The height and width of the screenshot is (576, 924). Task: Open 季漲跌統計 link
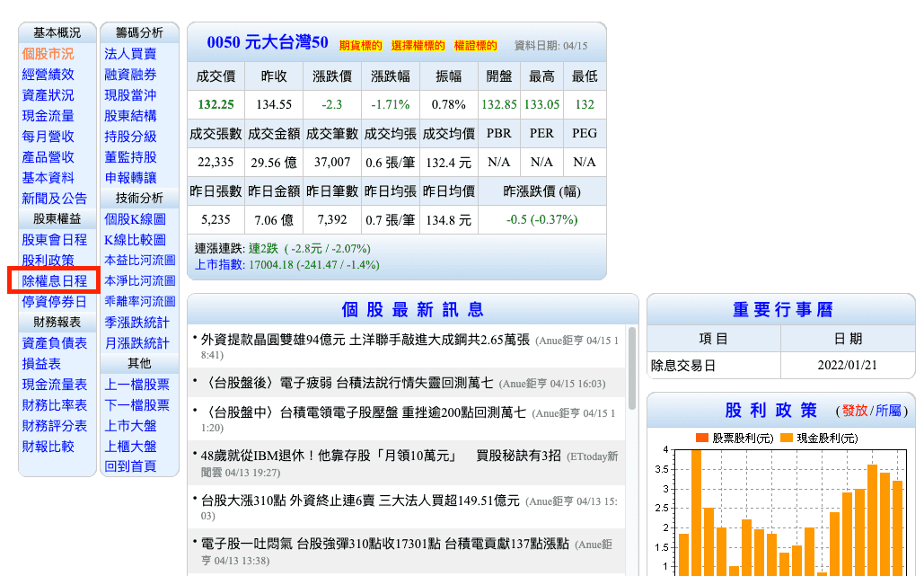[x=136, y=322]
